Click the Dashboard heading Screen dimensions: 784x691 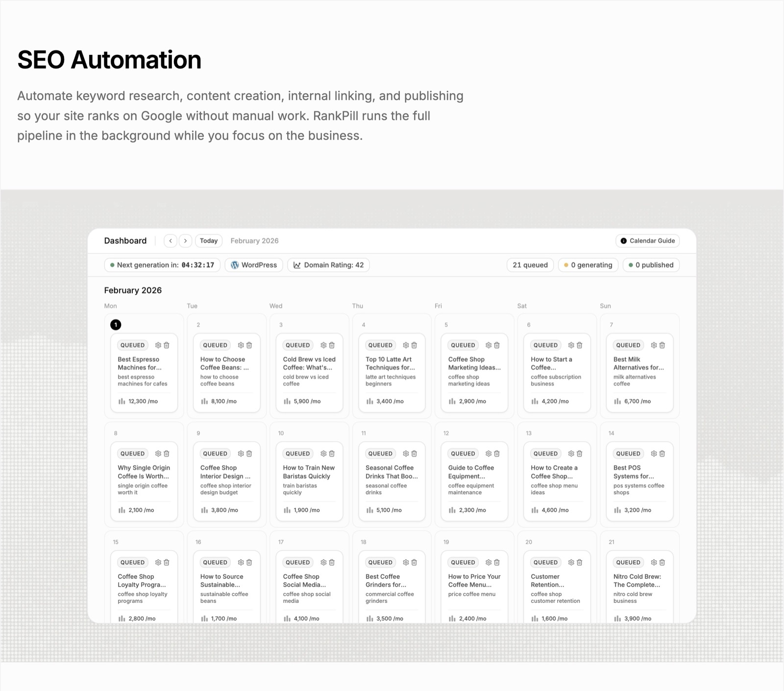(125, 241)
